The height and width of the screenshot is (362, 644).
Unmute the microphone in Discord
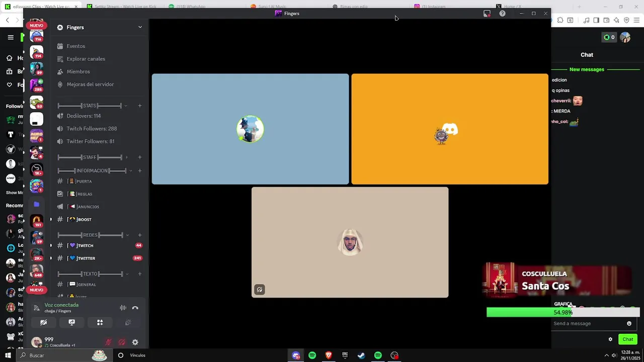tap(108, 342)
